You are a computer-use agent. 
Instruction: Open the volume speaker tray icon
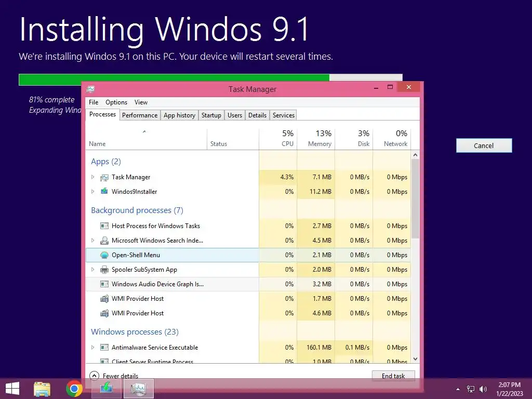click(483, 389)
